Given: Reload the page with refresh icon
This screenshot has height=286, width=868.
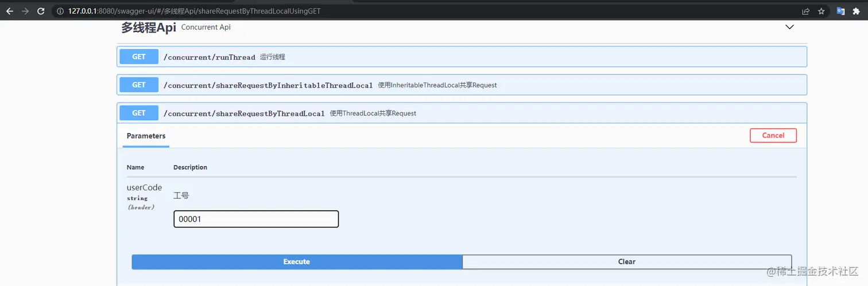Looking at the screenshot, I should click(41, 11).
